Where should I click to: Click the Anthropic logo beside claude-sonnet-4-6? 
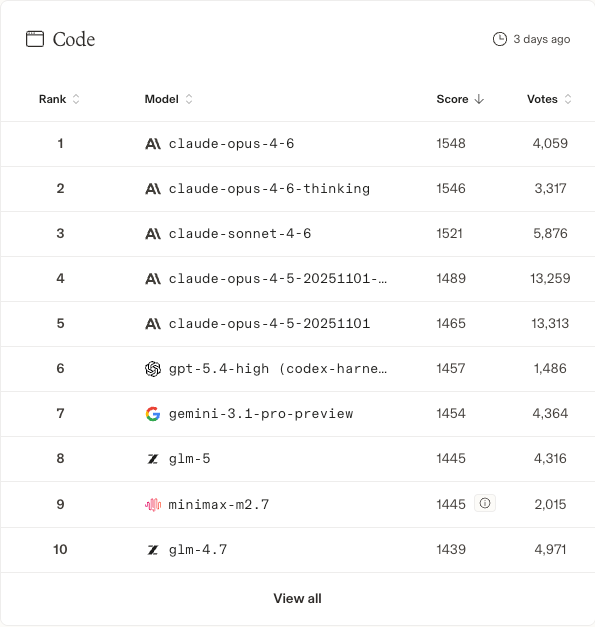coord(153,234)
